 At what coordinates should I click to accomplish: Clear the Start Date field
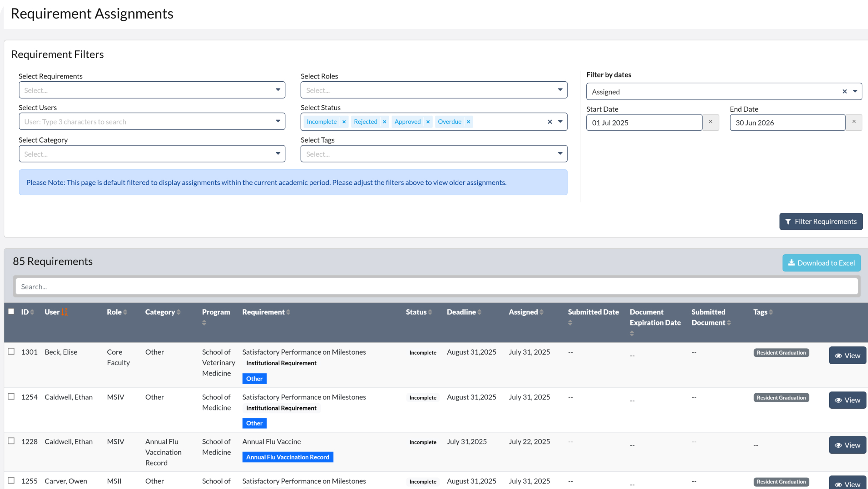[711, 122]
